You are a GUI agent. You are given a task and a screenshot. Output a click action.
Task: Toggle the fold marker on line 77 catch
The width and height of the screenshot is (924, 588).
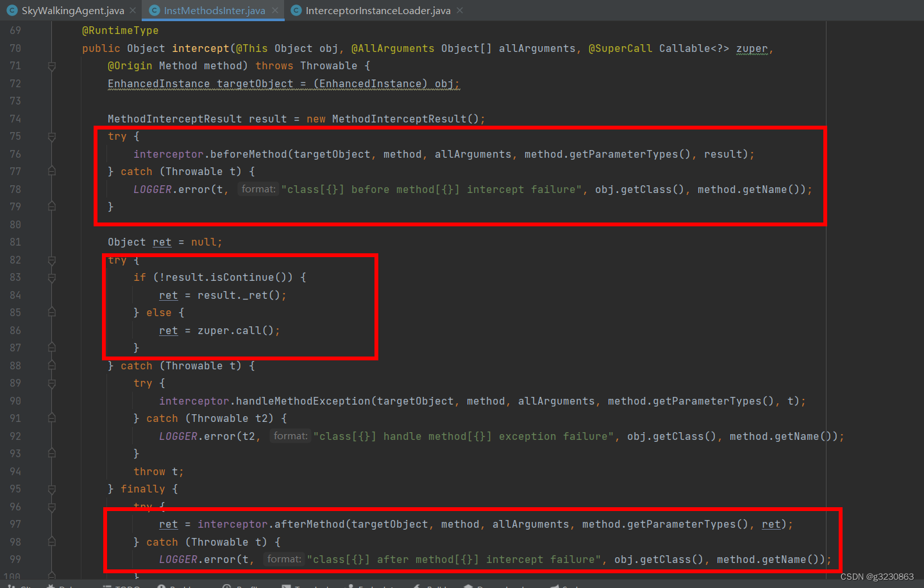click(x=52, y=171)
